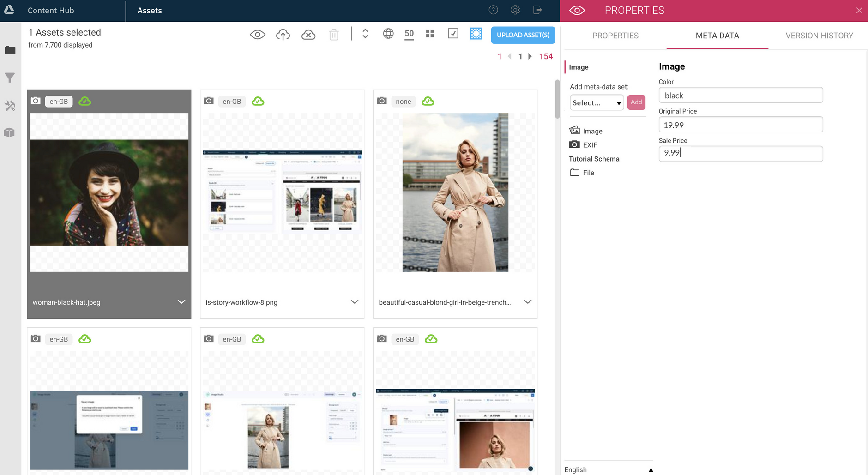
Task: Jump to first page 1 in red
Action: pyautogui.click(x=500, y=56)
